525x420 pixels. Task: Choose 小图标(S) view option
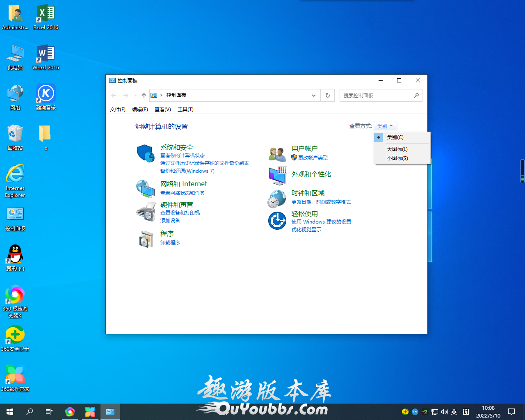click(x=402, y=158)
